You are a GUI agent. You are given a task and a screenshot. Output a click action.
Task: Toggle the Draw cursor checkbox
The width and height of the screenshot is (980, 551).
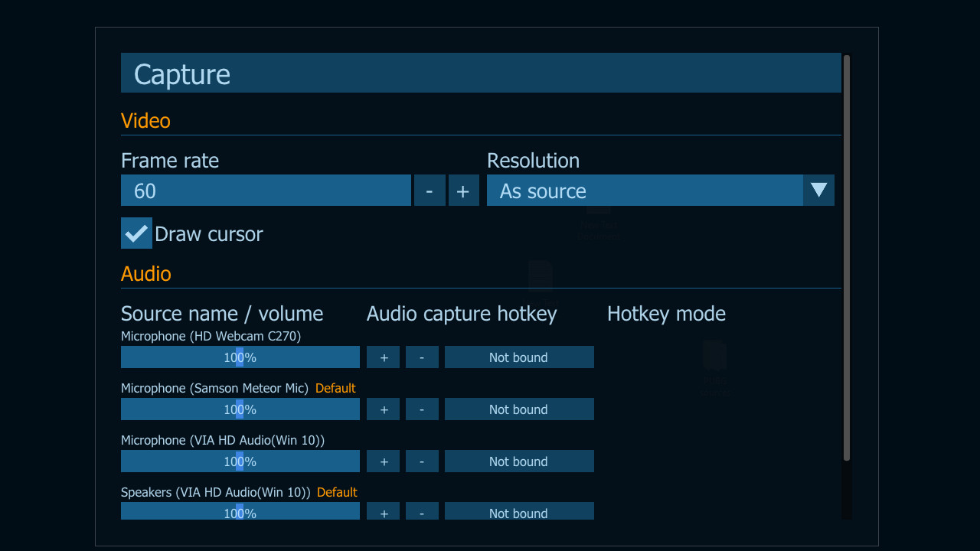click(x=136, y=233)
